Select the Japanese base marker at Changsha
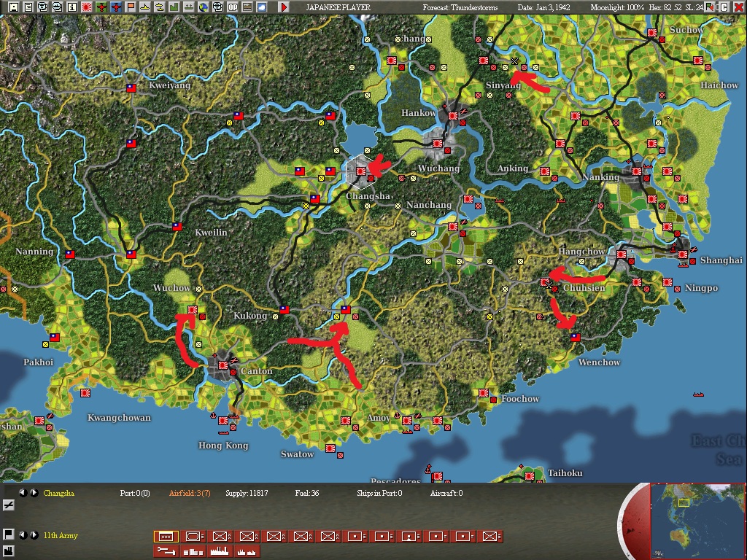The image size is (747, 560). 361,171
